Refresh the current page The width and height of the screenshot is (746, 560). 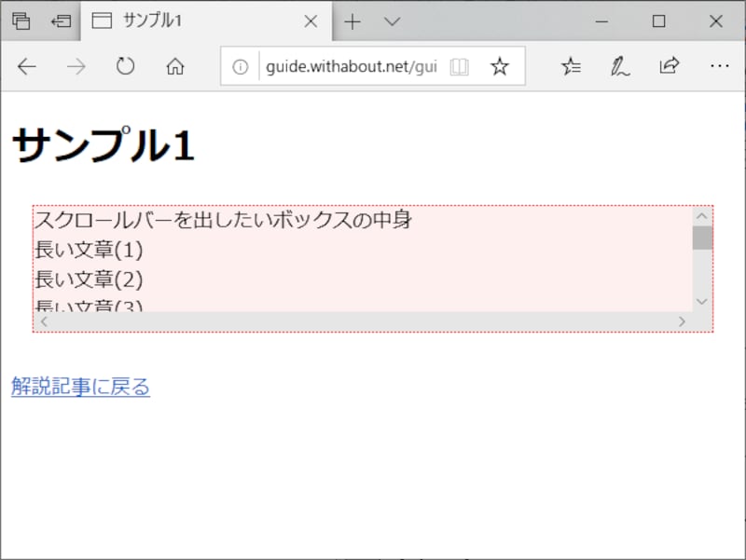(125, 66)
